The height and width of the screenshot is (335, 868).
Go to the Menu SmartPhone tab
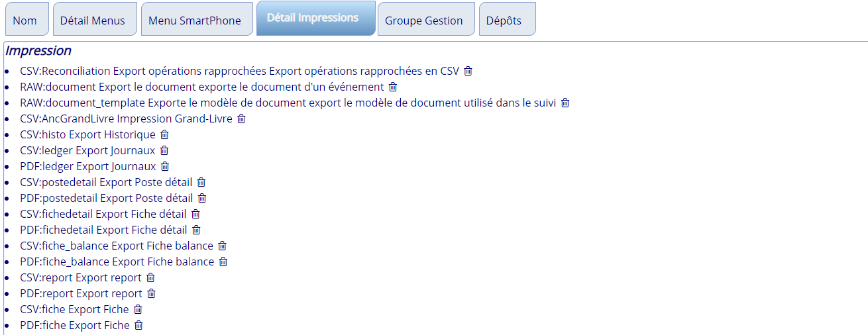coord(195,21)
